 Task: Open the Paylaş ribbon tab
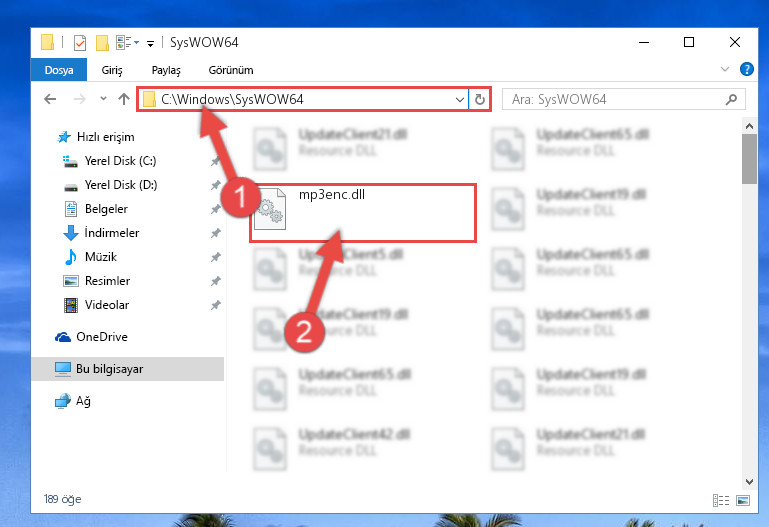tap(166, 70)
